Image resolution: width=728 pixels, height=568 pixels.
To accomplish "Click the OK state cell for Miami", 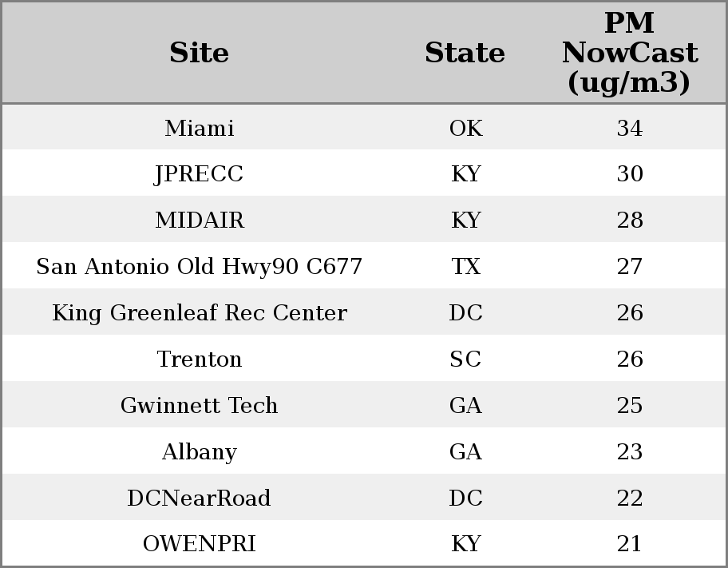I will [x=465, y=129].
